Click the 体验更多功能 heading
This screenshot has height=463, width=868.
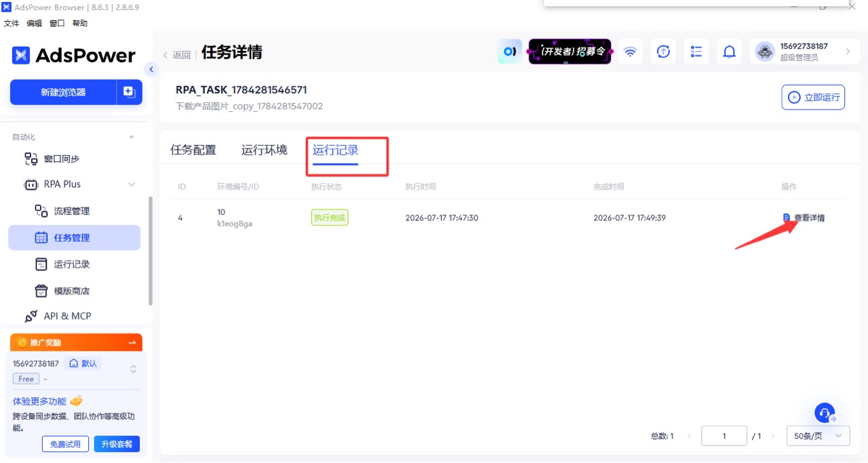tap(39, 401)
